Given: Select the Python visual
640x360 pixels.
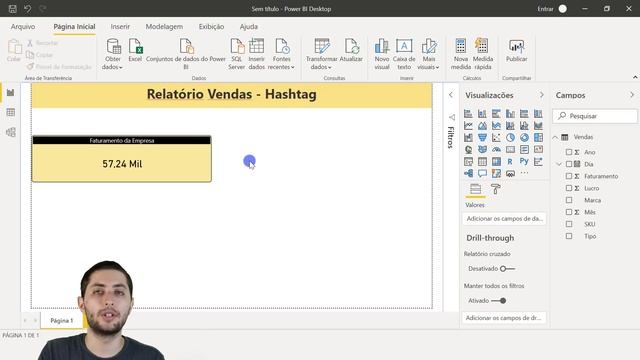Looking at the screenshot, I should pos(524,162).
